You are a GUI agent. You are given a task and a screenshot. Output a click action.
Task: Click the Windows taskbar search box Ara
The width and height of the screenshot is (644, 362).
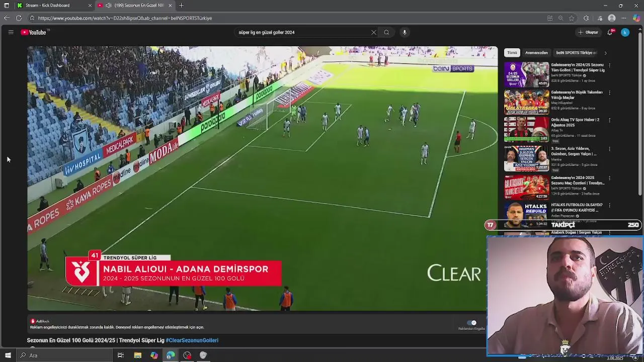(x=64, y=355)
